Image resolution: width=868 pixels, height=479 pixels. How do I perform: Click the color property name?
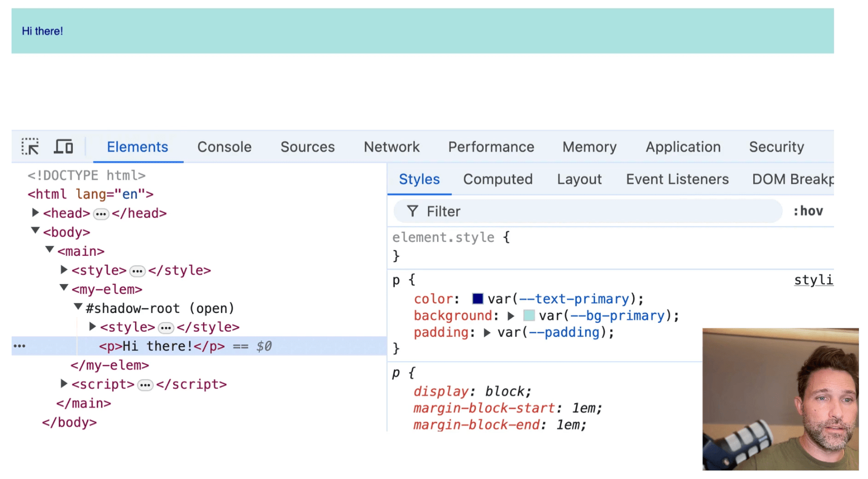[433, 299]
